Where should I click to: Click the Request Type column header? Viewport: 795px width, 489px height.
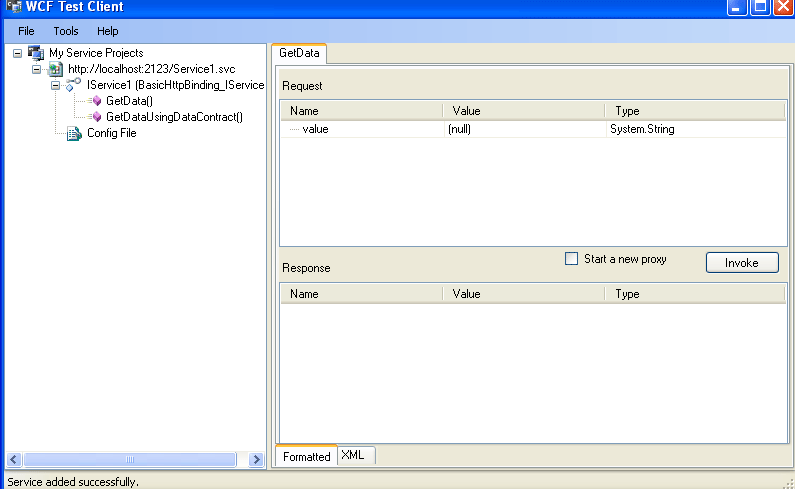click(695, 111)
